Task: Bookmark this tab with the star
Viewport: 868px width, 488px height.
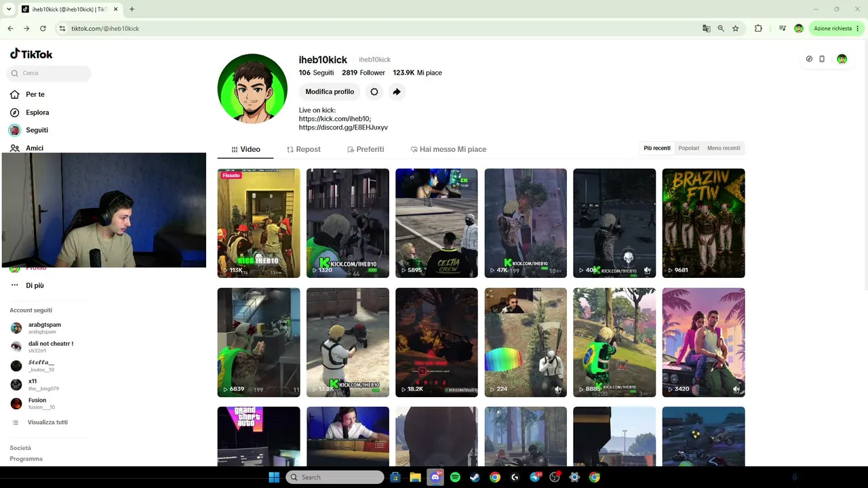Action: click(x=736, y=28)
